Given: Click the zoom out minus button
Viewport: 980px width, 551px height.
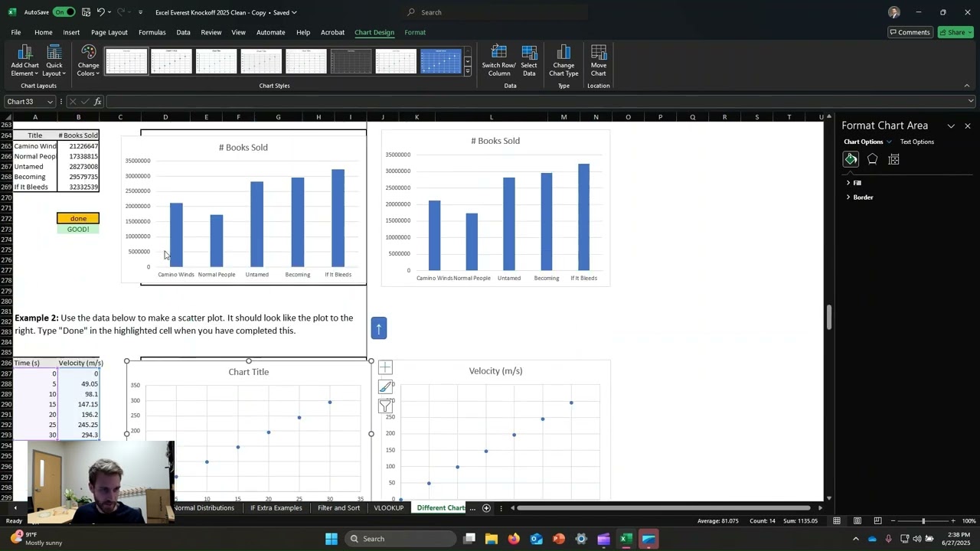Looking at the screenshot, I should click(893, 521).
